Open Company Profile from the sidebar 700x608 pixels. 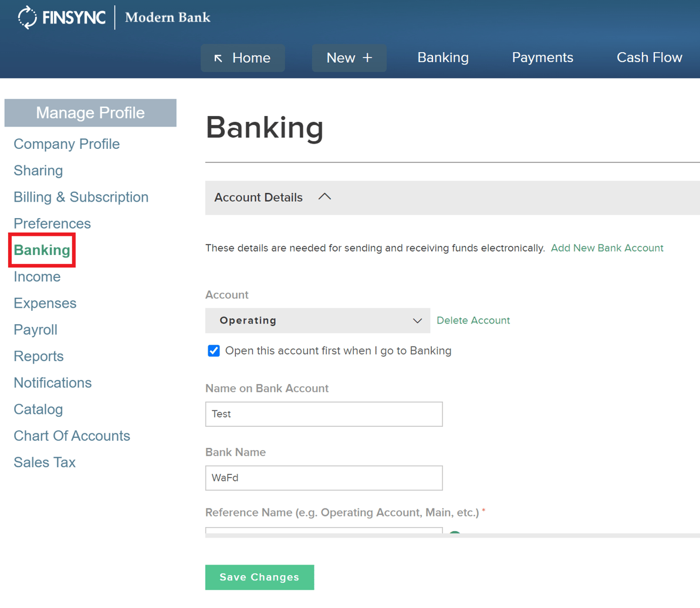pyautogui.click(x=66, y=144)
